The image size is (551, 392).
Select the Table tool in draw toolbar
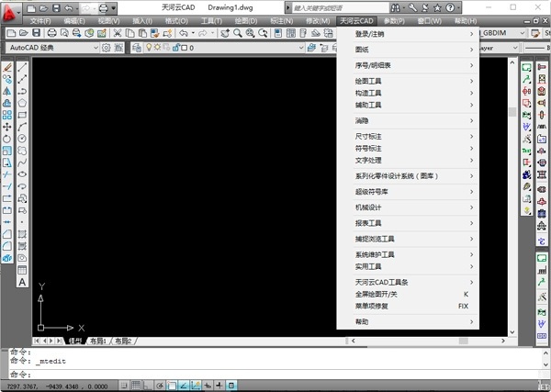tap(22, 270)
